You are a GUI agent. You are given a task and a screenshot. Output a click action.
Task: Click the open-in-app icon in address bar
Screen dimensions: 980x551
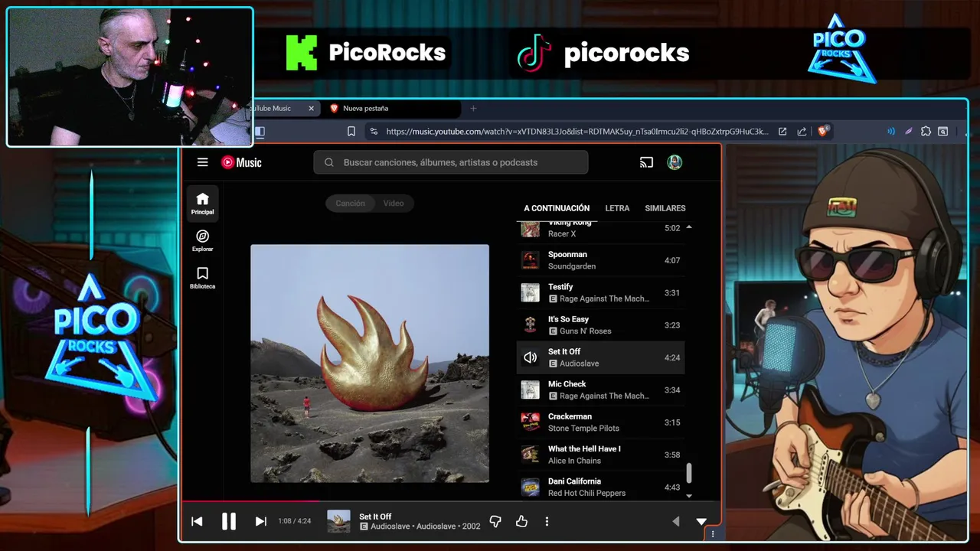[782, 132]
